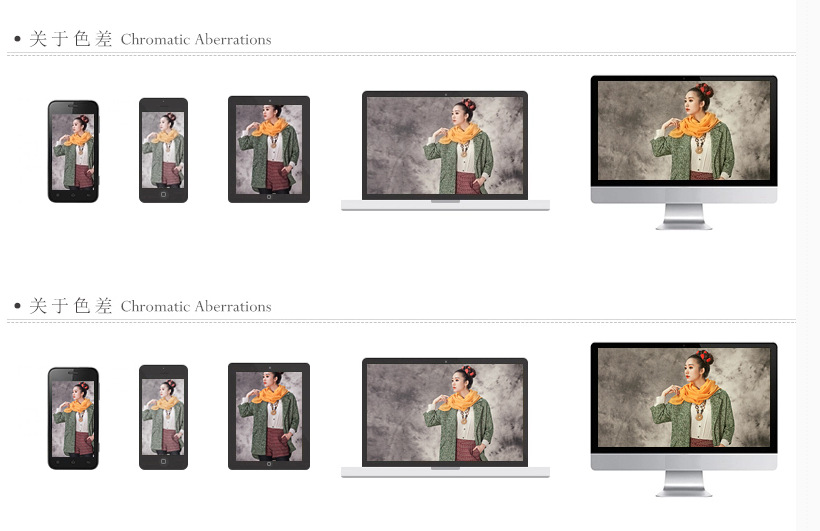Screen dimensions: 820x531
Task: Click the iPhone-style phone image in bottom row
Action: [163, 417]
